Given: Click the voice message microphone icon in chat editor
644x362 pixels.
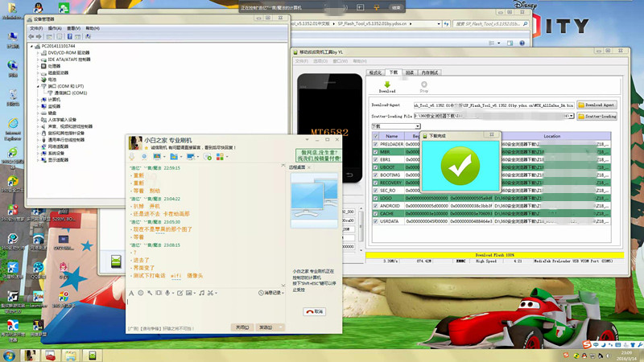Looking at the screenshot, I should [167, 293].
